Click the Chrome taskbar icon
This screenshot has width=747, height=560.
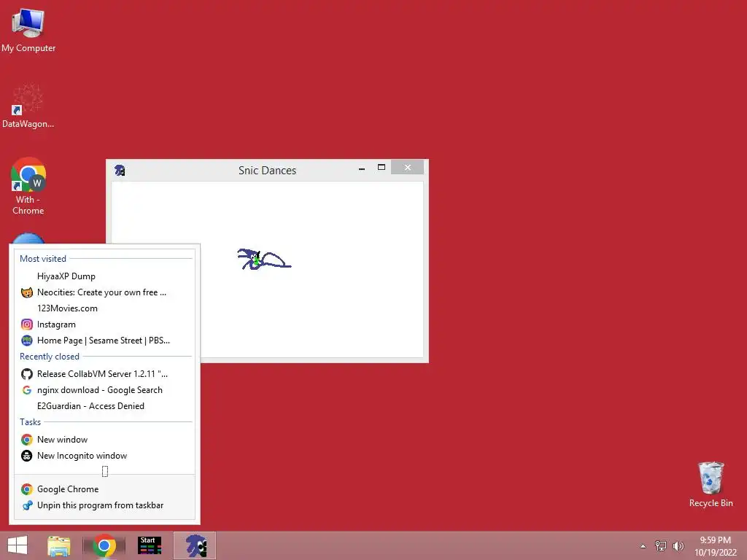point(104,546)
